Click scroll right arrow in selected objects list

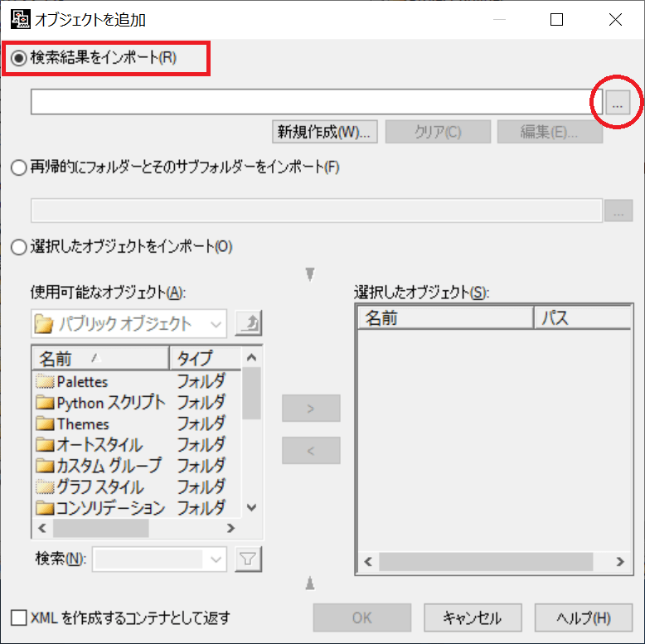click(620, 562)
